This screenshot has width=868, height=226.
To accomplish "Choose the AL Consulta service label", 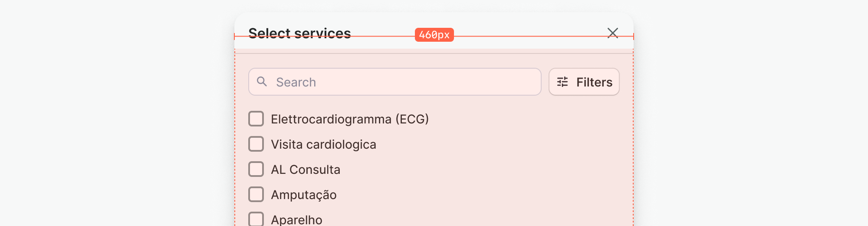I will point(306,169).
